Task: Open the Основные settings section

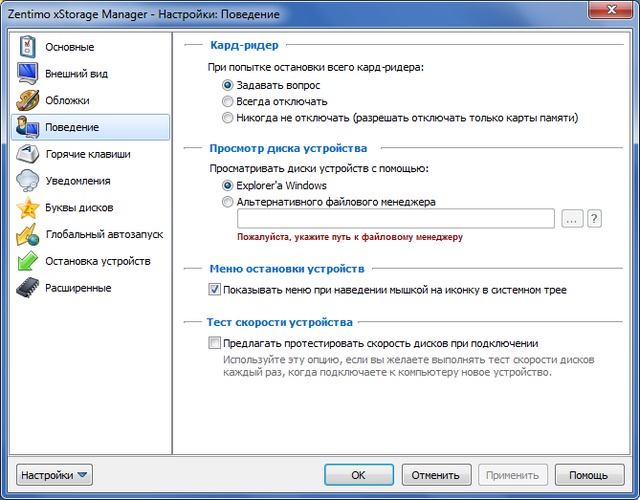Action: pyautogui.click(x=90, y=47)
